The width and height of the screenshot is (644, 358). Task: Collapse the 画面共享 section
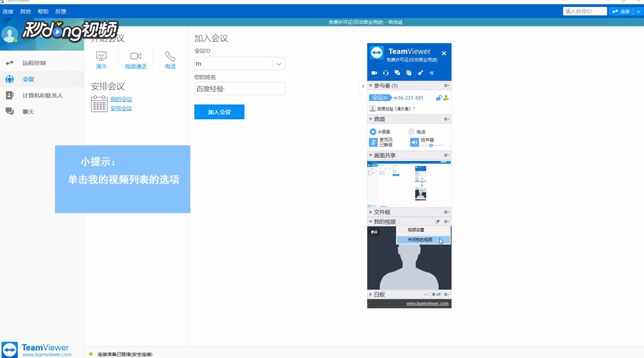[x=370, y=155]
